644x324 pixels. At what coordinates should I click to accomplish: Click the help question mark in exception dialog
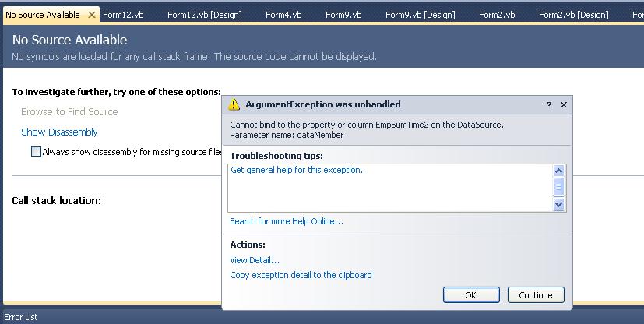549,104
